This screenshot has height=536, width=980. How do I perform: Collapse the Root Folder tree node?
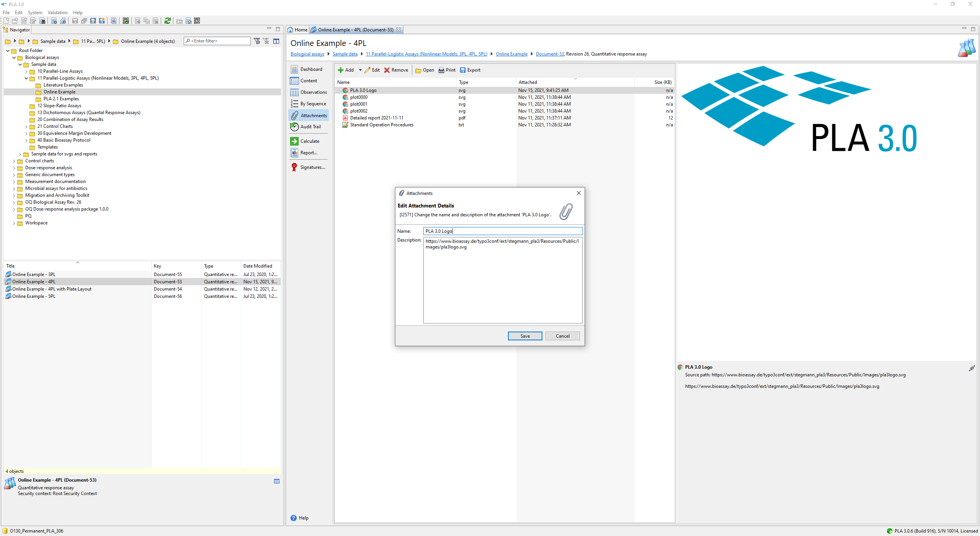click(x=8, y=51)
